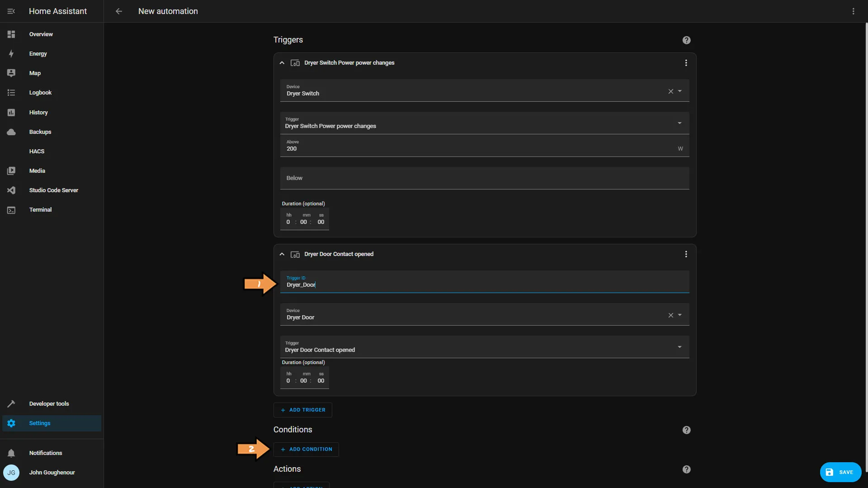Clear the Dryer Door device selection
This screenshot has width=868, height=488.
tap(671, 315)
